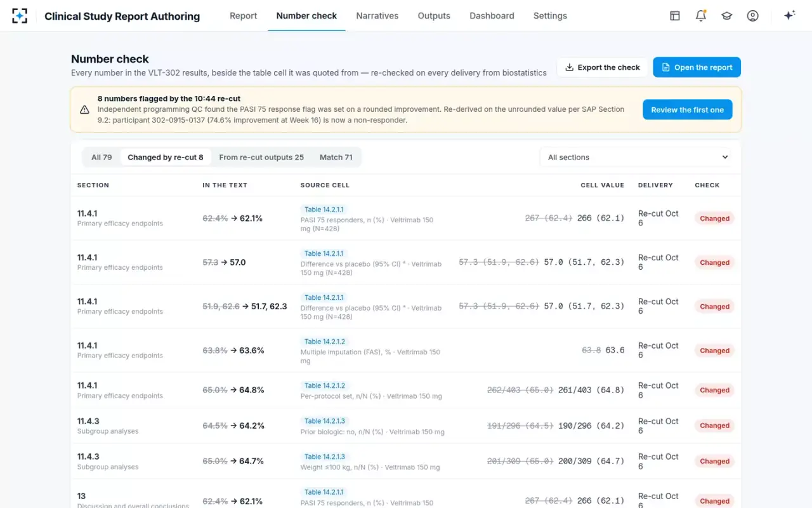Click the Clinical Study Report Authoring title

click(122, 17)
